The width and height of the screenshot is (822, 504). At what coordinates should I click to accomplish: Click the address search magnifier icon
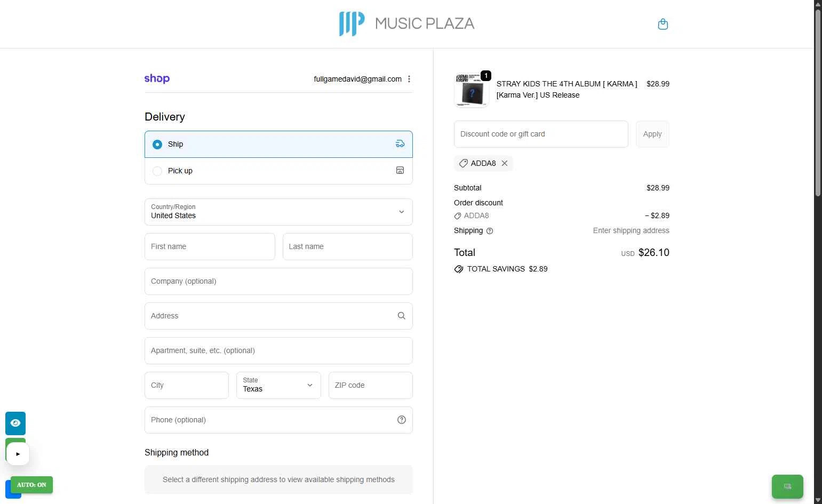(x=402, y=316)
